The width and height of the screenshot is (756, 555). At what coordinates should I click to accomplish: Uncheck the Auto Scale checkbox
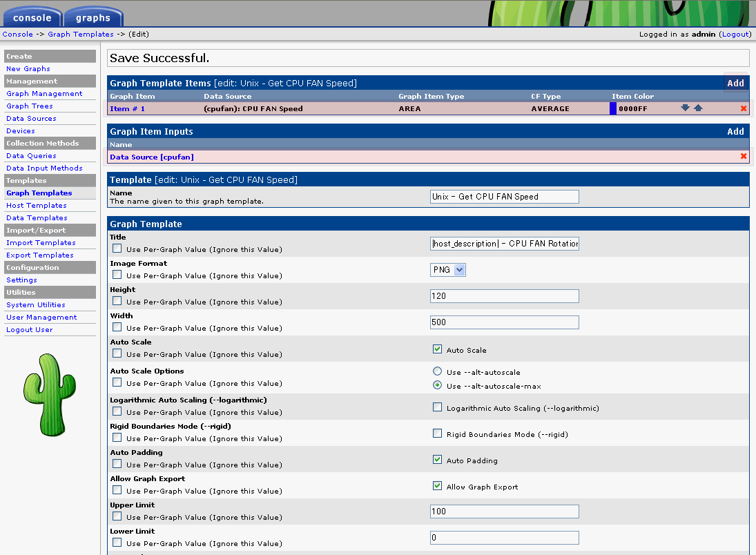point(437,349)
